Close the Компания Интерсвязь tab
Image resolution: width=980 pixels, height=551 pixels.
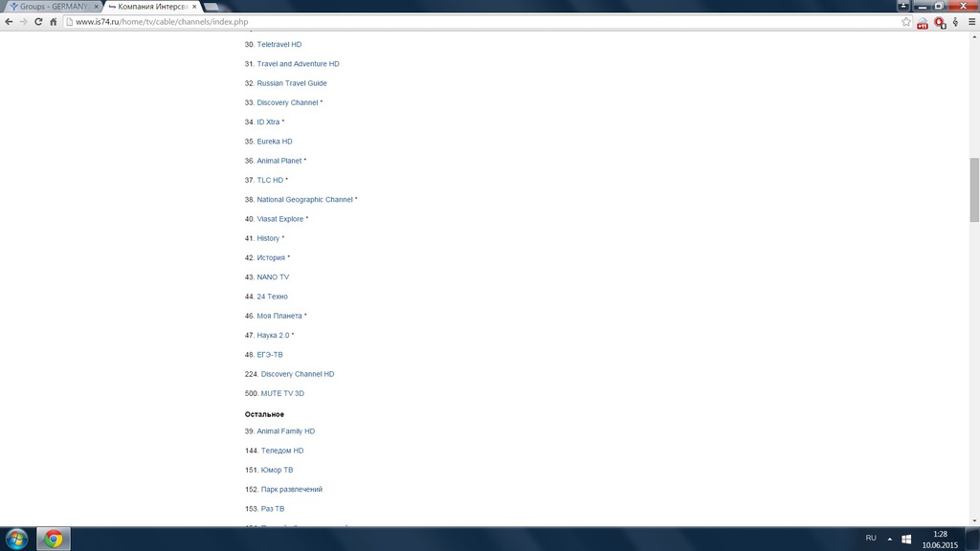click(x=194, y=7)
